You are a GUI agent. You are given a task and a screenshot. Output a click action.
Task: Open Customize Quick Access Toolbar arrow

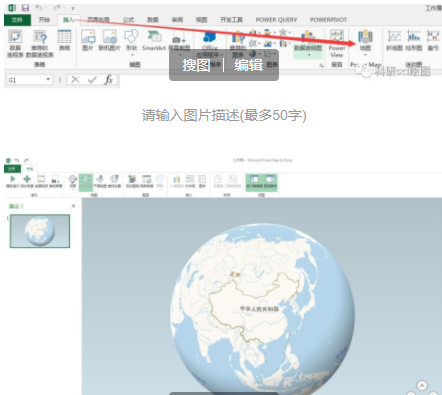click(x=73, y=8)
